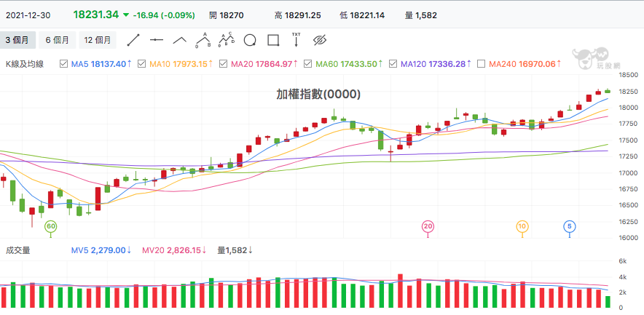This screenshot has height=315, width=644.
Task: Click the green 60 MA marker
Action: click(50, 226)
